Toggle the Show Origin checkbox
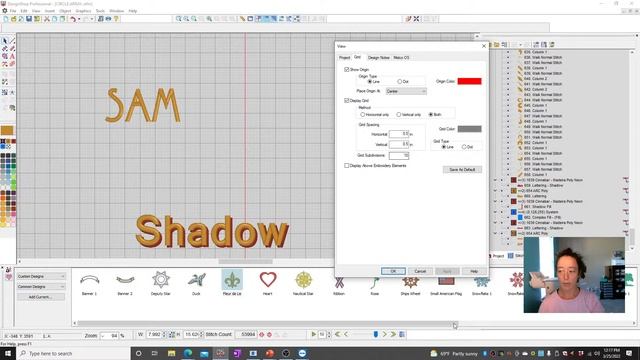 (x=347, y=70)
